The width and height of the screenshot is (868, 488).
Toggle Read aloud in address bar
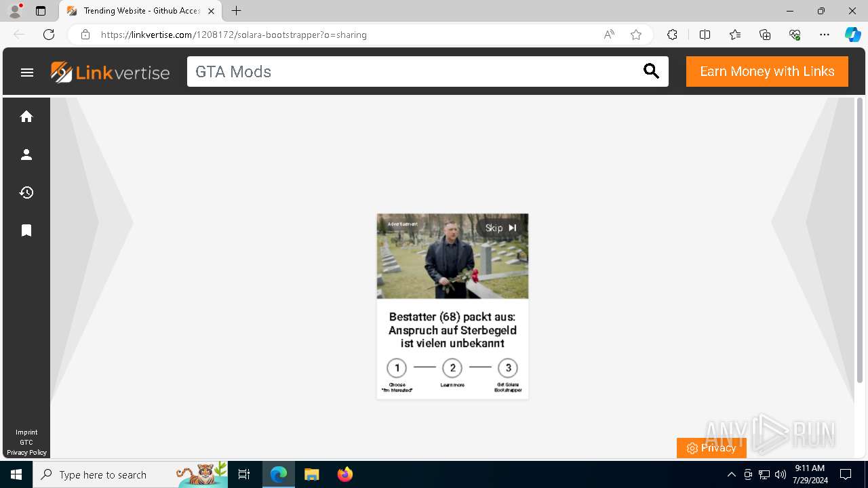pyautogui.click(x=609, y=35)
